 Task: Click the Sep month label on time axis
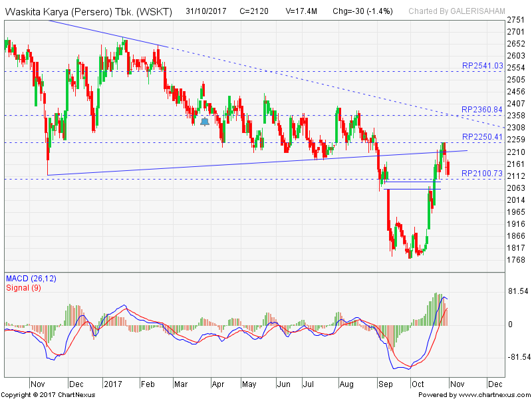coord(386,384)
